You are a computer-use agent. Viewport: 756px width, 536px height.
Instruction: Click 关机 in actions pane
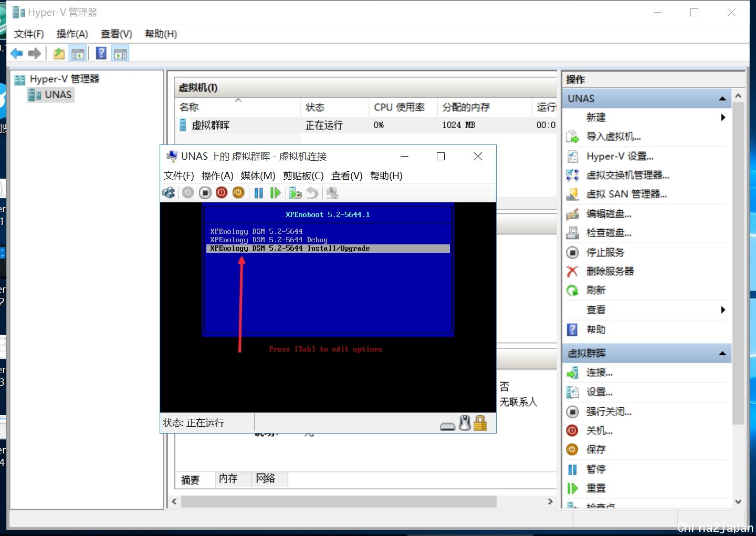pyautogui.click(x=600, y=431)
